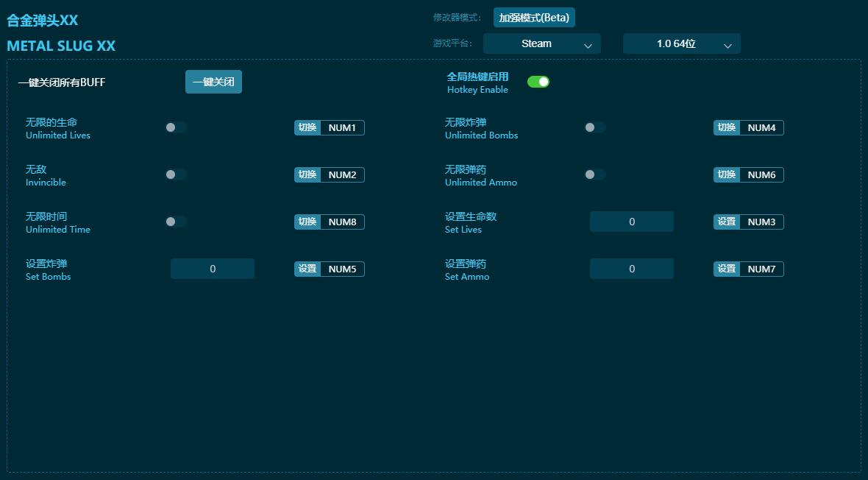This screenshot has height=480, width=868.
Task: Enable the Invincible toggle
Action: click(x=176, y=174)
